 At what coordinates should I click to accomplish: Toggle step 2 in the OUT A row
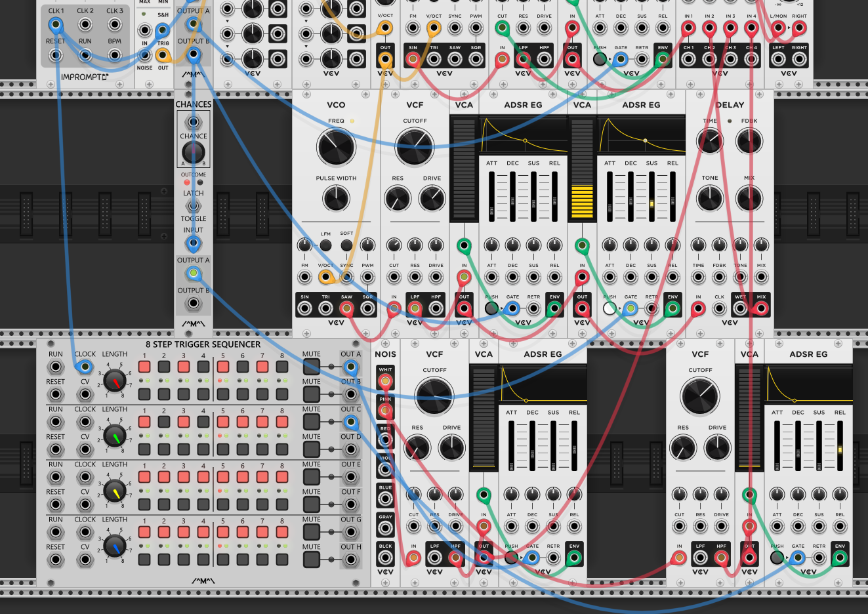(x=164, y=367)
